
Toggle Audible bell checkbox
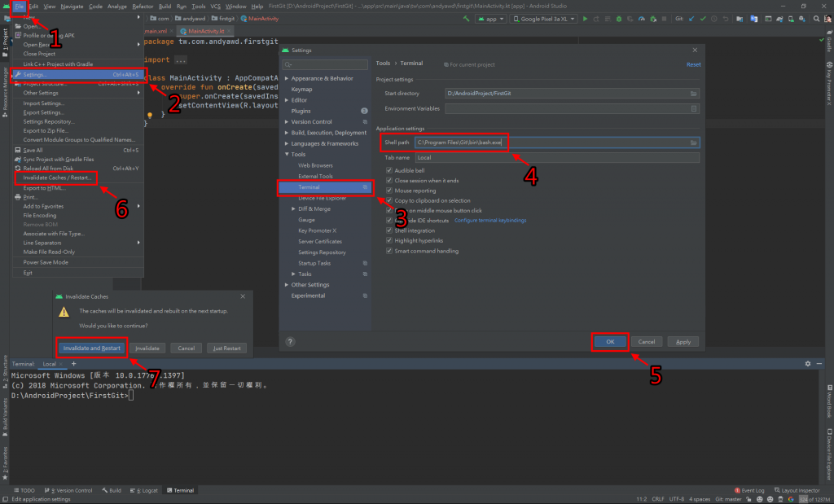388,171
